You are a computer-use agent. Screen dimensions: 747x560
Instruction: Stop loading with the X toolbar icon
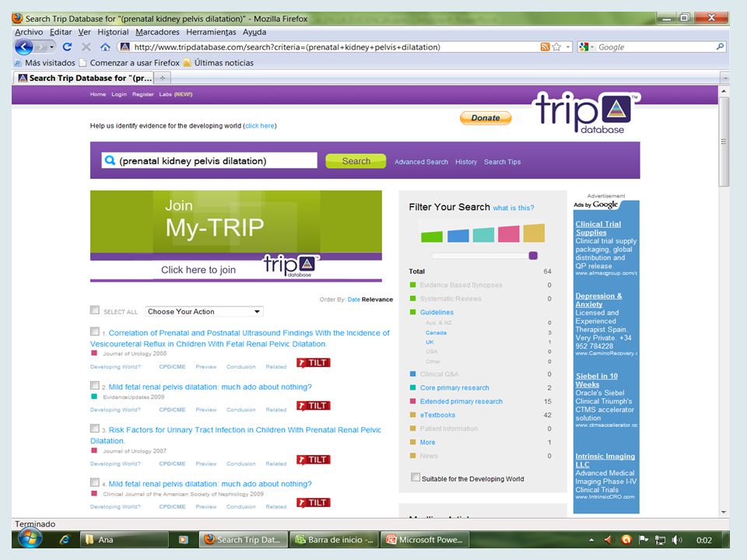point(86,47)
